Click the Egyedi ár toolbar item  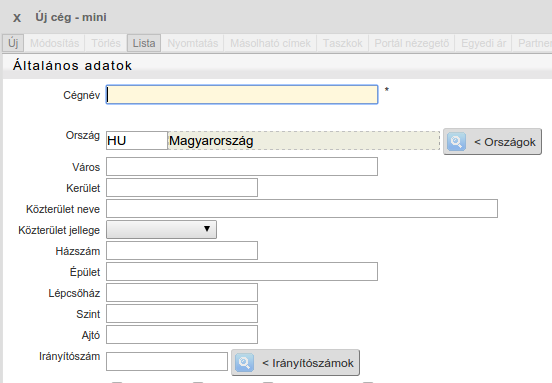click(x=483, y=43)
